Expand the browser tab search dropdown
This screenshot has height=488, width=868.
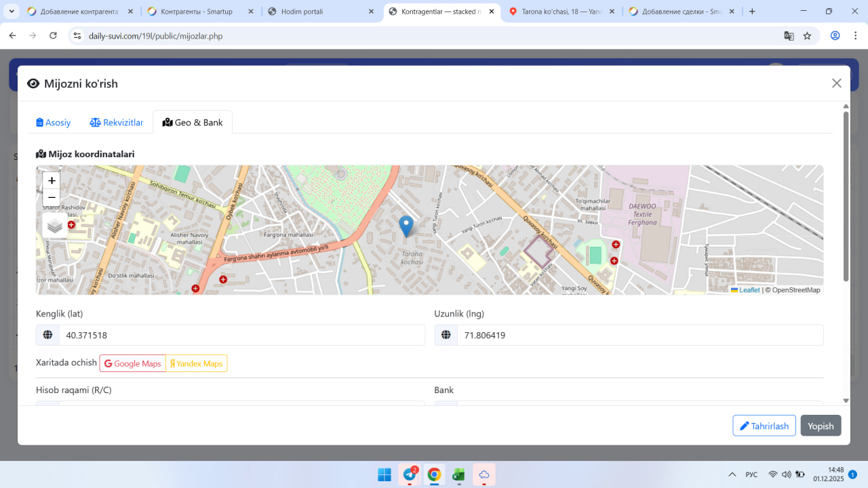tap(12, 12)
